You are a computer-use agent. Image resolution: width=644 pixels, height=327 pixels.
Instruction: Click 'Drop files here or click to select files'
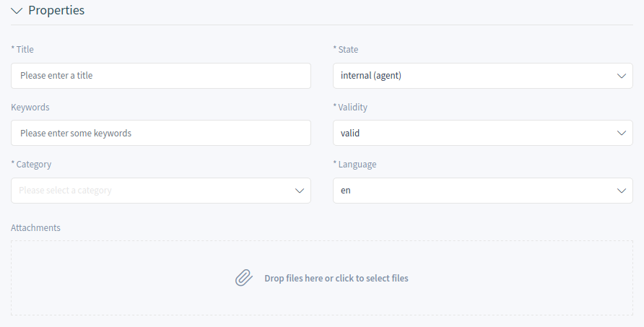[336, 278]
